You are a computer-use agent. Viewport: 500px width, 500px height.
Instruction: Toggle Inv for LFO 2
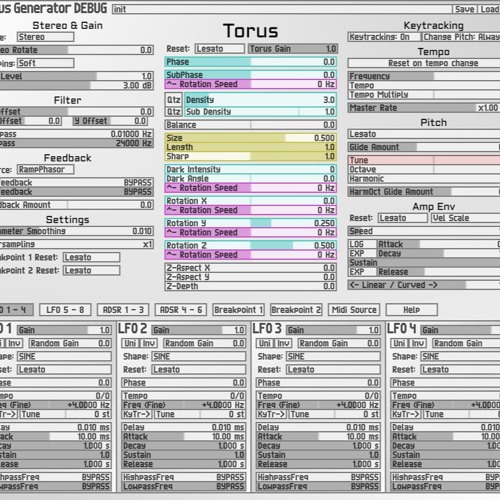click(x=149, y=343)
